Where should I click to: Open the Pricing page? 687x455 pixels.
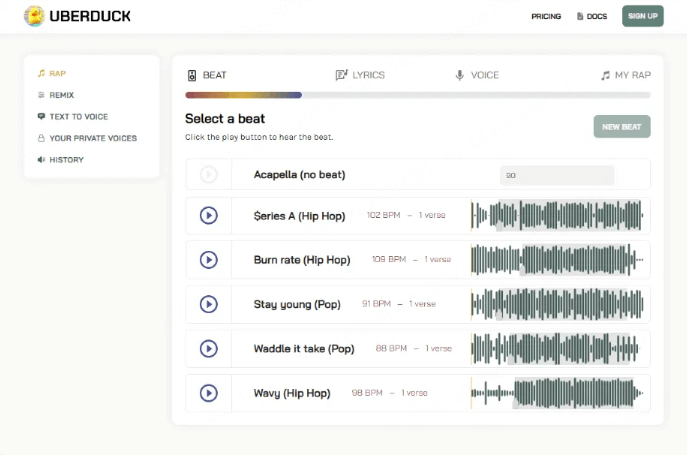click(545, 16)
